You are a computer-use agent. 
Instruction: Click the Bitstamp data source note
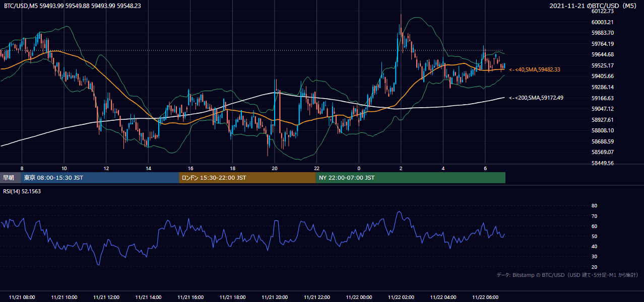coord(567,275)
